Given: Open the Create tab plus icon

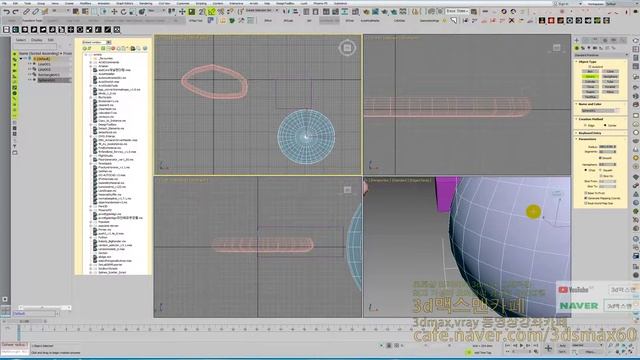Looking at the screenshot, I should [577, 40].
